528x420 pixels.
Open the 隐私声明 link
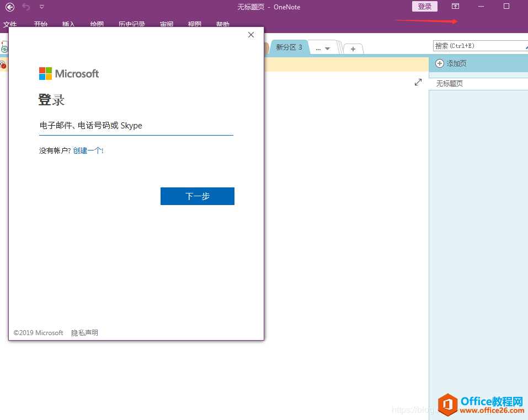click(x=84, y=332)
